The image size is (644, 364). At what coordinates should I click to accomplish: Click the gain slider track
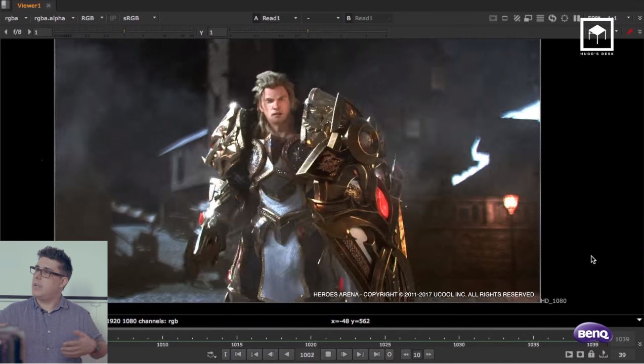124,32
